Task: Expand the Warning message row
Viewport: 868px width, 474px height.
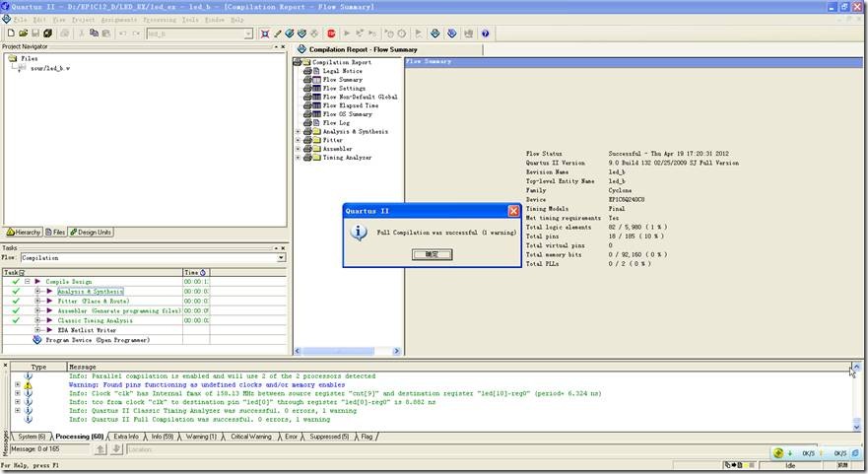Action: coord(17,385)
